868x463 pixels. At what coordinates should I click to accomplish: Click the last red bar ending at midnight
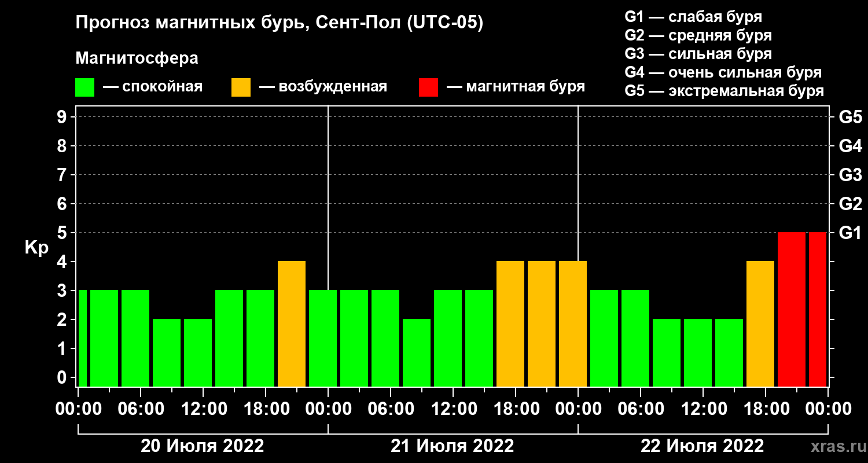coord(818,309)
